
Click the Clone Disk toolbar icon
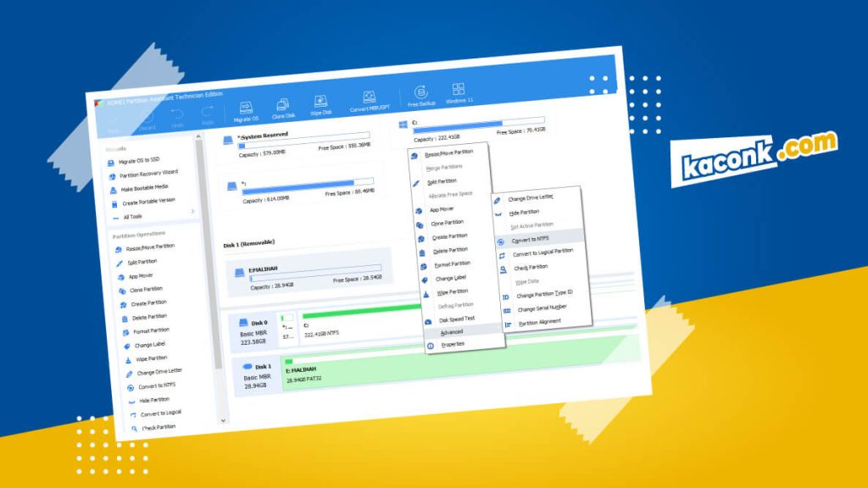(x=283, y=108)
